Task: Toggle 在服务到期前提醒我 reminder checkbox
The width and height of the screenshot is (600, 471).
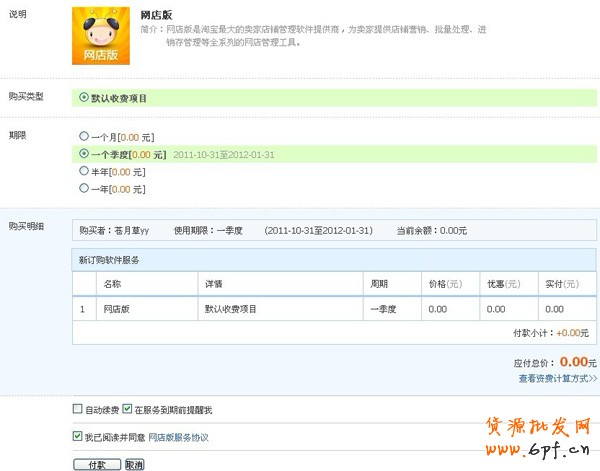Action: [x=127, y=410]
